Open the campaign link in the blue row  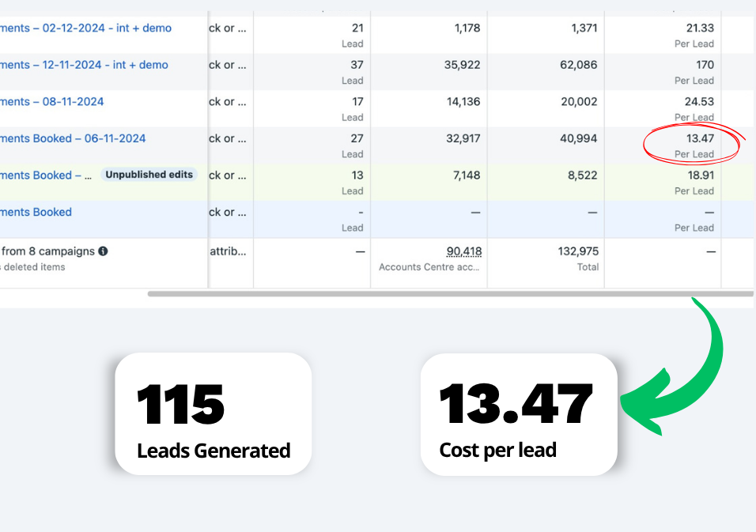[x=36, y=212]
